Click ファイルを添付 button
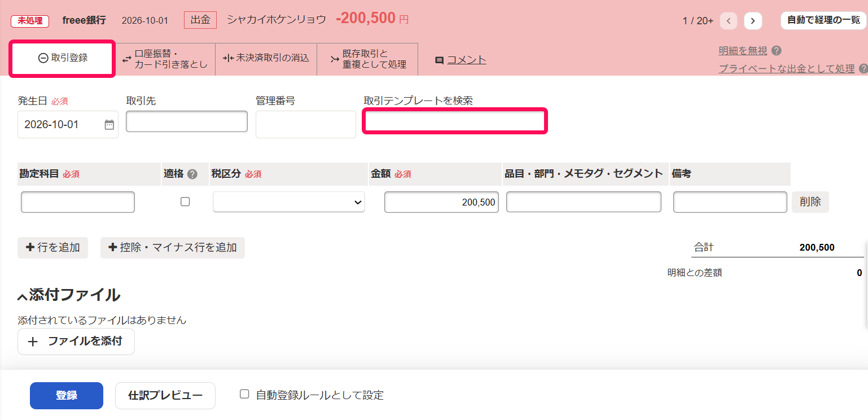Screen dimensions: 868x420 click(76, 342)
